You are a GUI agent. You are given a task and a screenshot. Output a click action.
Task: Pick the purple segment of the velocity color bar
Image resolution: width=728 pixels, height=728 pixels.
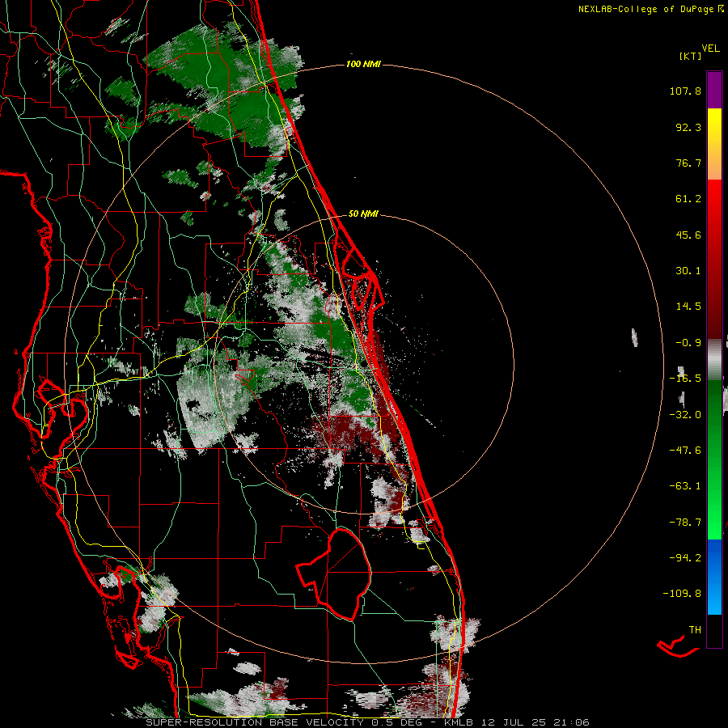coord(714,90)
